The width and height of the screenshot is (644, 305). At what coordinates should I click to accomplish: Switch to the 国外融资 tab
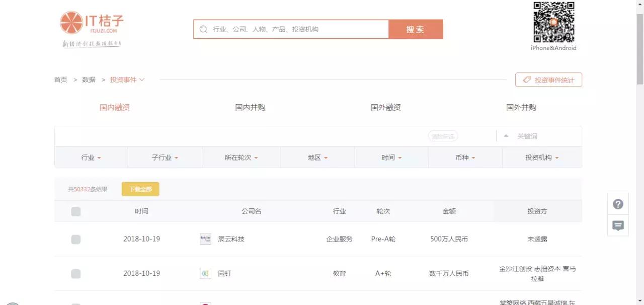point(385,107)
